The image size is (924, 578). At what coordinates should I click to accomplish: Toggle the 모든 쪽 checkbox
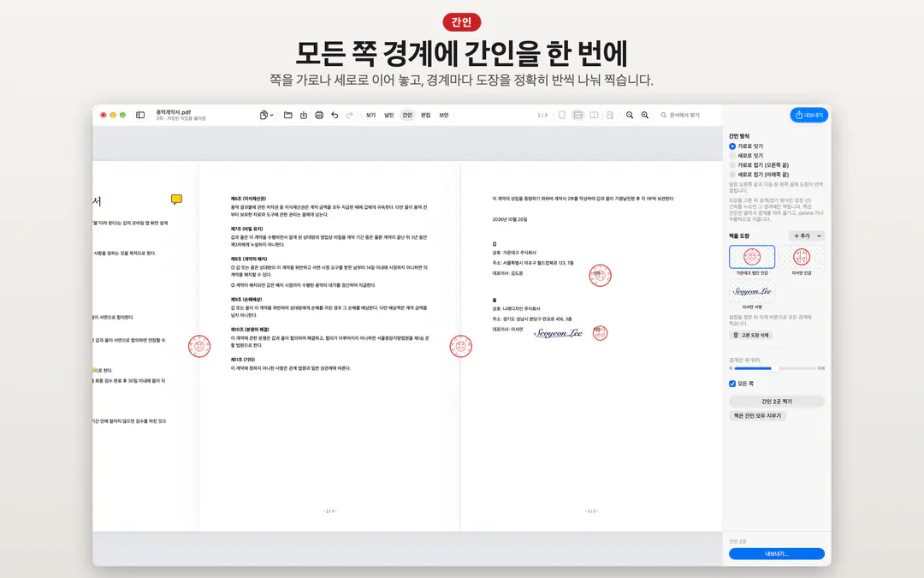click(x=732, y=384)
